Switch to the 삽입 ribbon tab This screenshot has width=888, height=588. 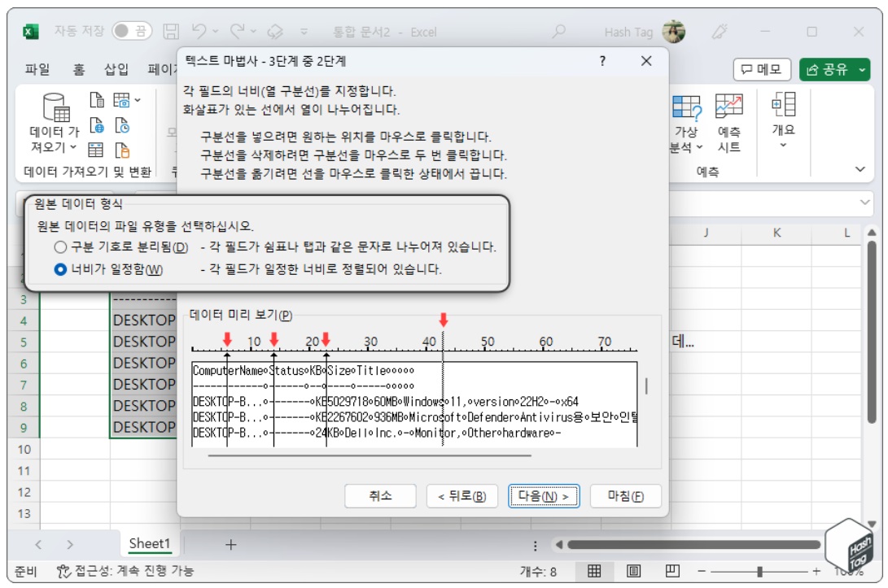coord(116,69)
